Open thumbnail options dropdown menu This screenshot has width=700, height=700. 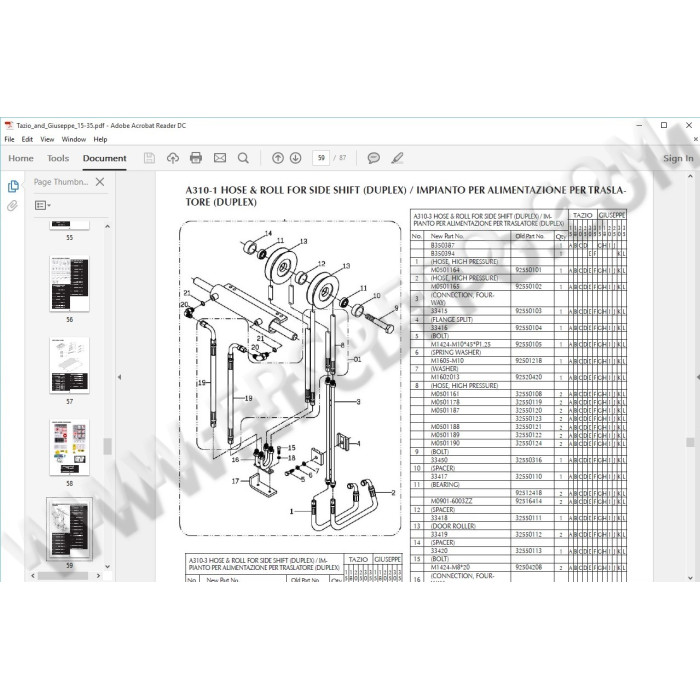click(x=43, y=205)
